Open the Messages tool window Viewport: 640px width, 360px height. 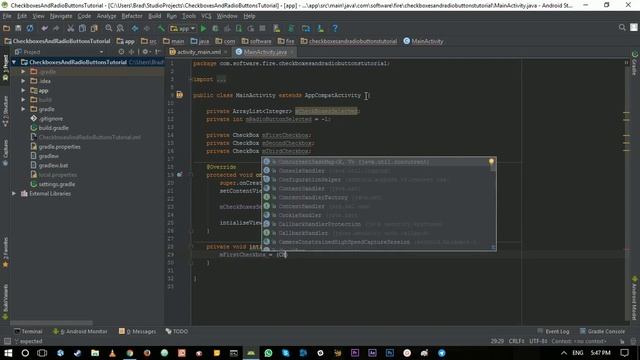click(x=137, y=331)
